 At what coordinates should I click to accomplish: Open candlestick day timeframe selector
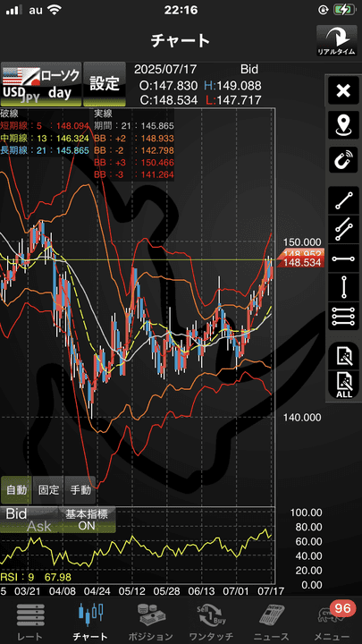(60, 84)
